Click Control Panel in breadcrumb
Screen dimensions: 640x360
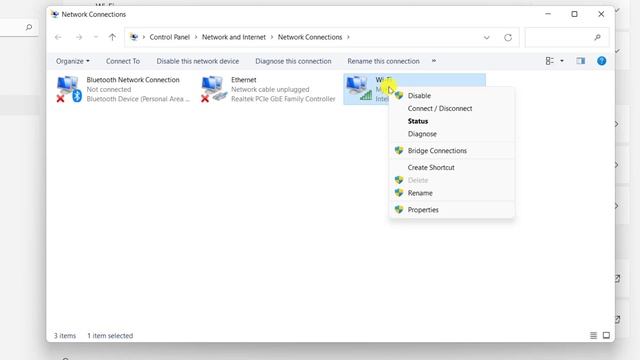click(x=169, y=37)
